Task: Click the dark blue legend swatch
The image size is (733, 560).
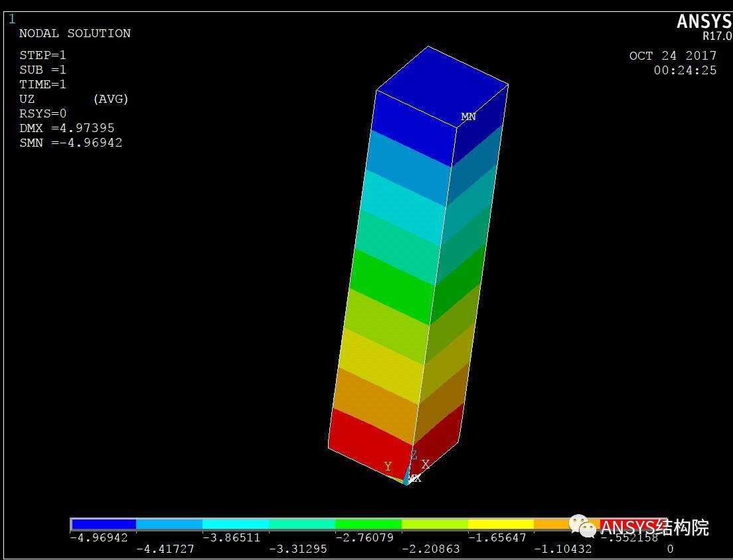Action: click(104, 524)
